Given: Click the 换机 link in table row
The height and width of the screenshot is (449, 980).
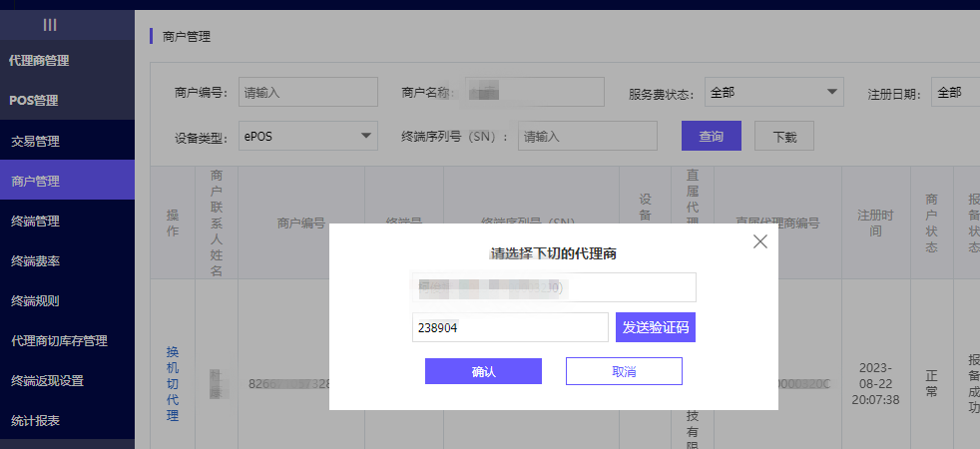Looking at the screenshot, I should 173,360.
